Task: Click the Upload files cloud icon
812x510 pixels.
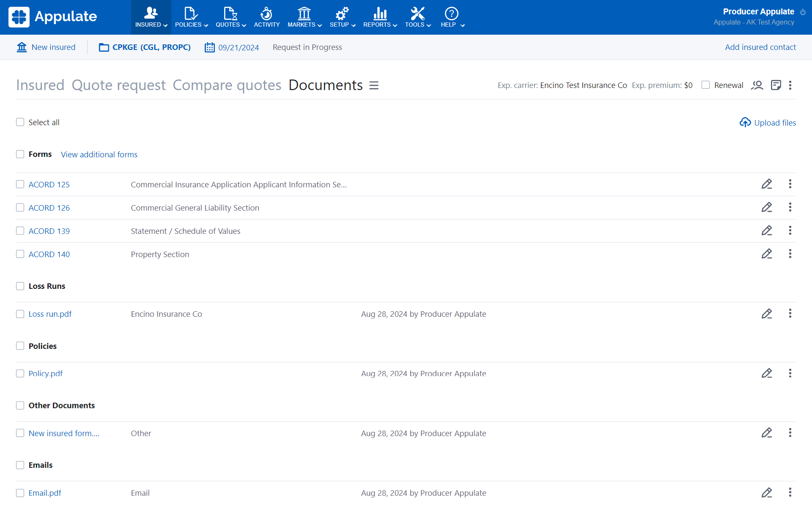Action: point(745,123)
